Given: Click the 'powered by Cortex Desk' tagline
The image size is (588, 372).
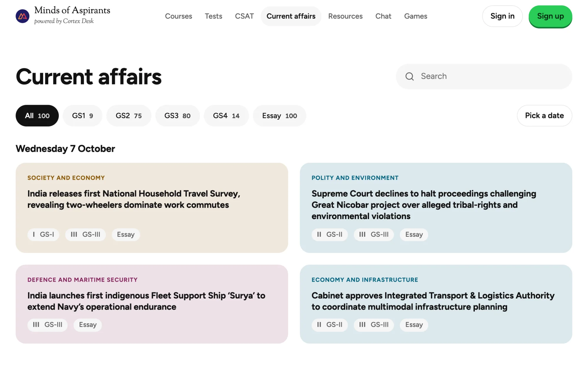Looking at the screenshot, I should point(64,21).
